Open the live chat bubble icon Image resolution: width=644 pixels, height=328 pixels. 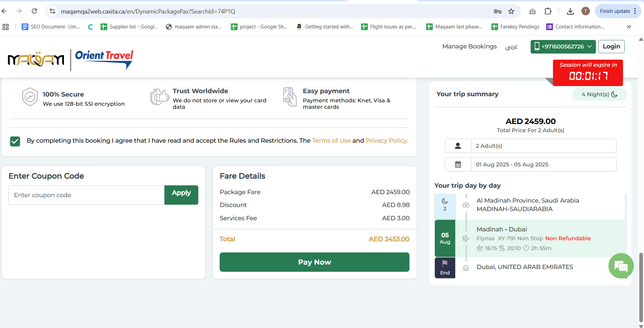(621, 266)
